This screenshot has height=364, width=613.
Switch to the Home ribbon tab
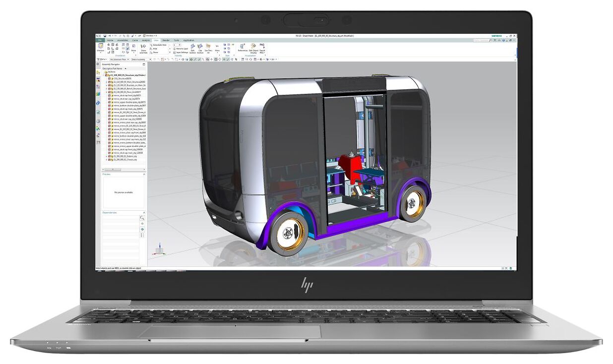click(x=110, y=40)
